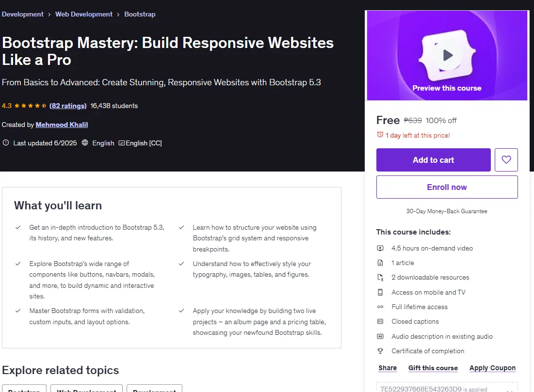Click the struck-through ₱639 price

pyautogui.click(x=413, y=121)
